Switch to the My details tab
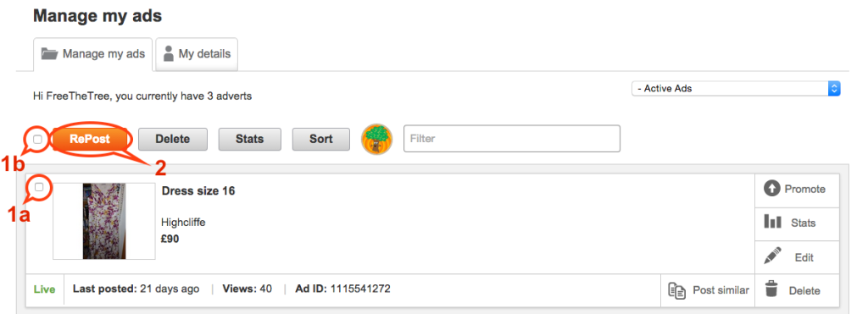 pyautogui.click(x=197, y=54)
